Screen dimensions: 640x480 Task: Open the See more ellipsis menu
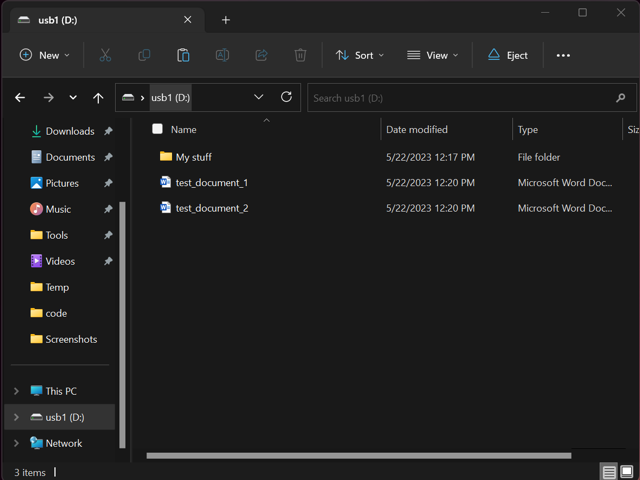click(x=563, y=55)
